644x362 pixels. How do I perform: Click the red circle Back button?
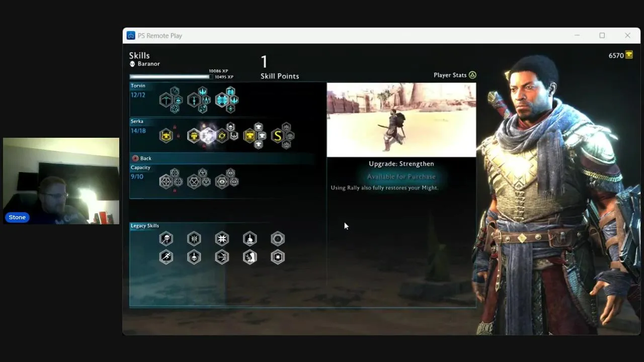[x=135, y=158]
